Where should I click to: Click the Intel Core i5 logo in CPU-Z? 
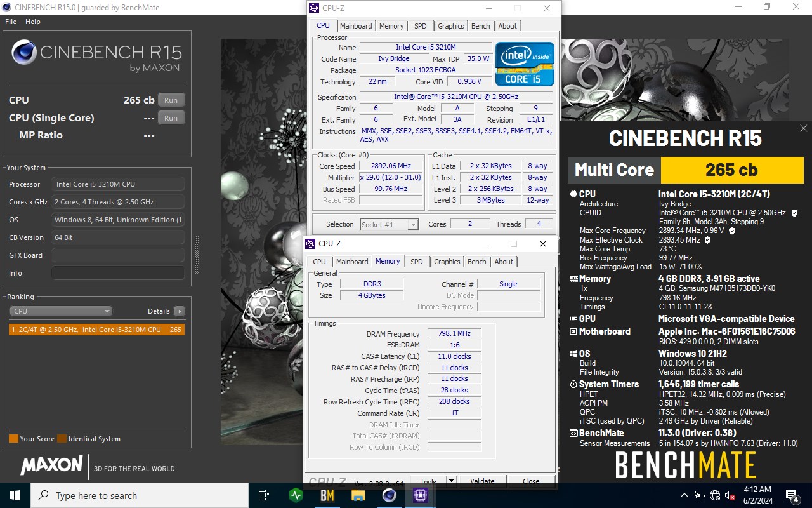[x=525, y=64]
